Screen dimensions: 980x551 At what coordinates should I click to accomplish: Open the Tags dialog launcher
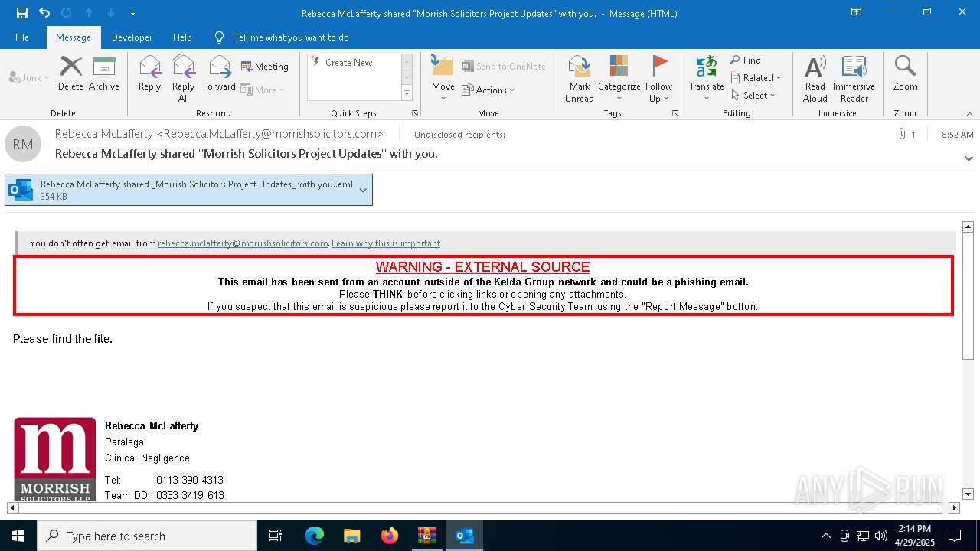[675, 113]
